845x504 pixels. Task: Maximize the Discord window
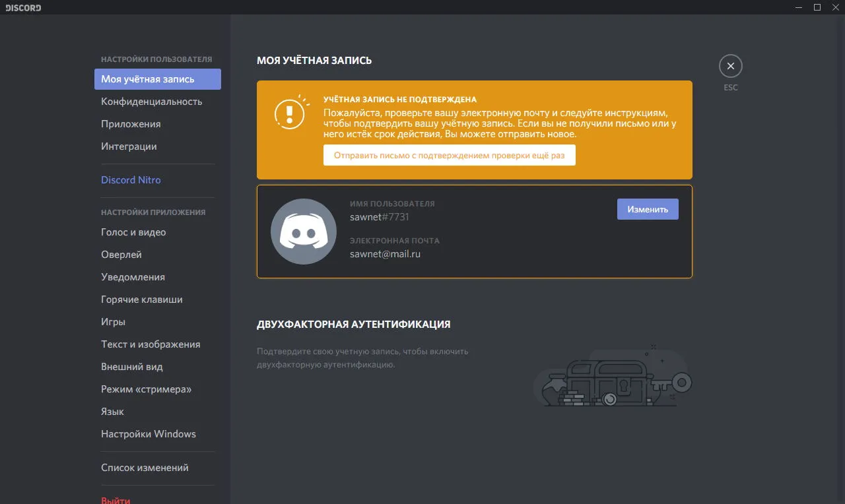point(817,7)
